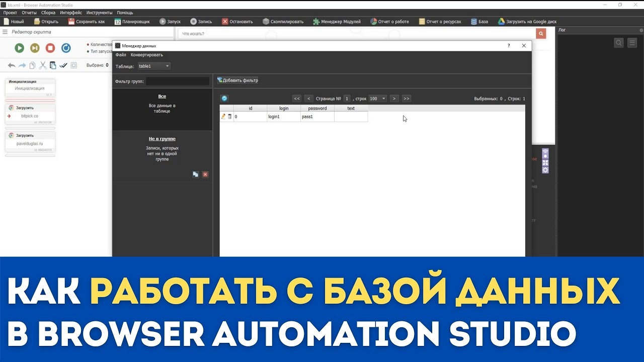Screen dimensions: 644x362
Task: Click help question mark in Менеджер данных
Action: point(509,46)
